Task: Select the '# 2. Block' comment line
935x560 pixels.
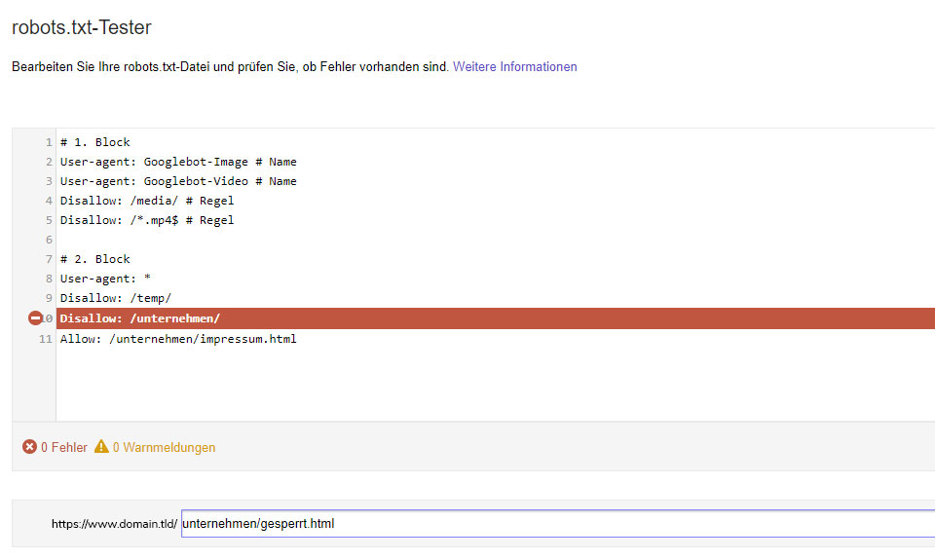Action: pyautogui.click(x=94, y=259)
